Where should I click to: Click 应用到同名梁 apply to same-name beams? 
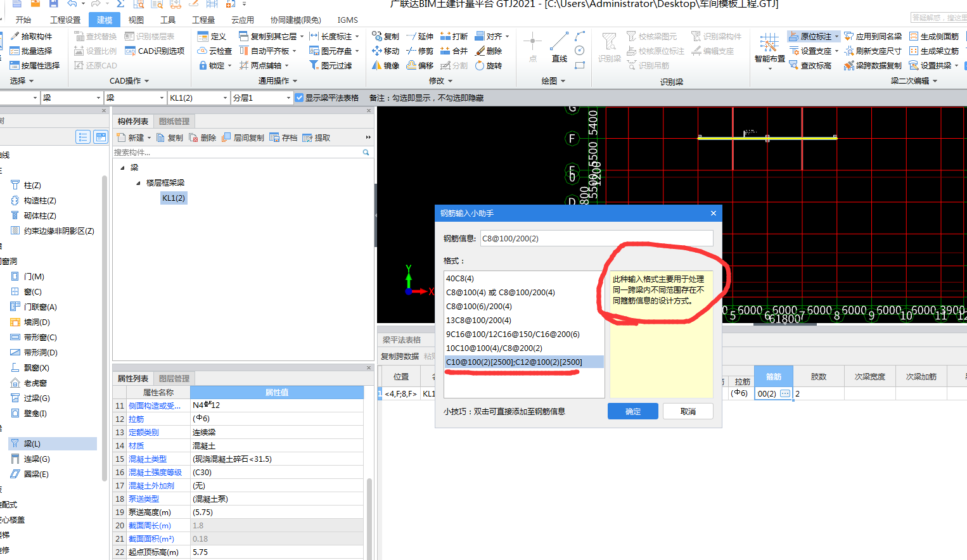click(873, 36)
